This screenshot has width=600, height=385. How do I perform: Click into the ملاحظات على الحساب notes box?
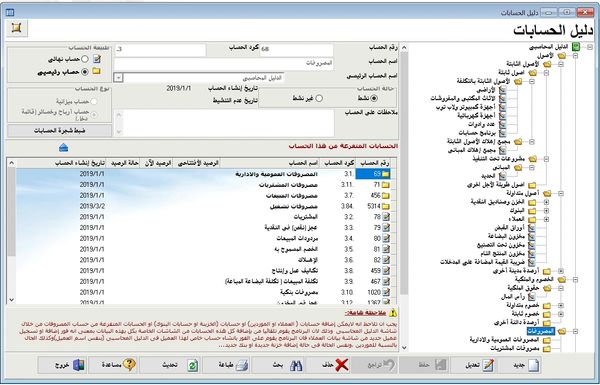(229, 123)
